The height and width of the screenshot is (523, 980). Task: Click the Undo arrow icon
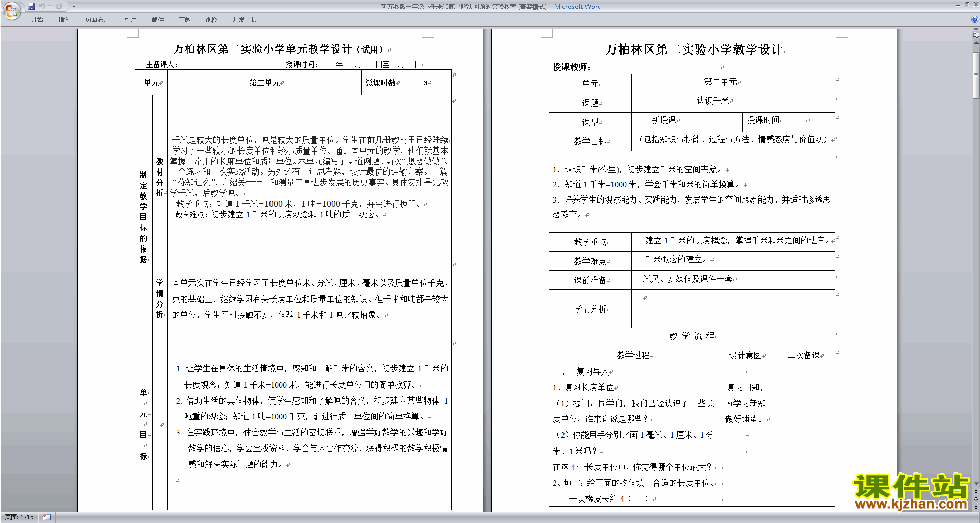pos(42,6)
